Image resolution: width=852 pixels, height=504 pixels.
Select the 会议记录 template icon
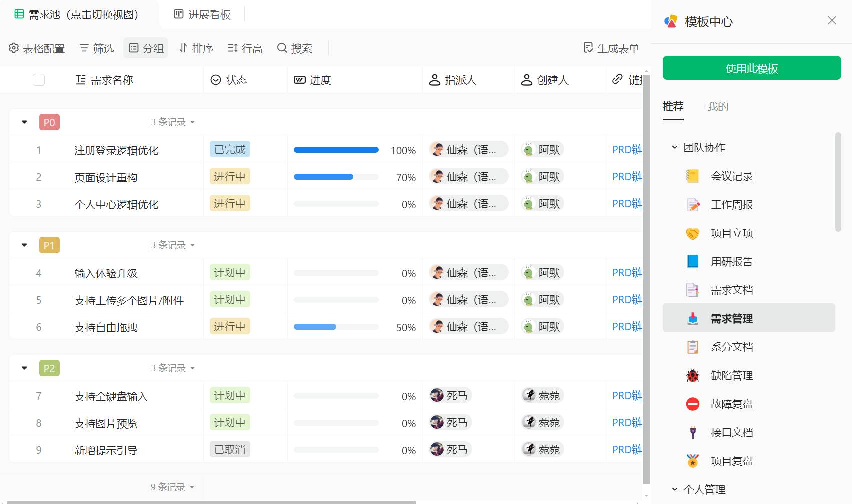(x=692, y=176)
